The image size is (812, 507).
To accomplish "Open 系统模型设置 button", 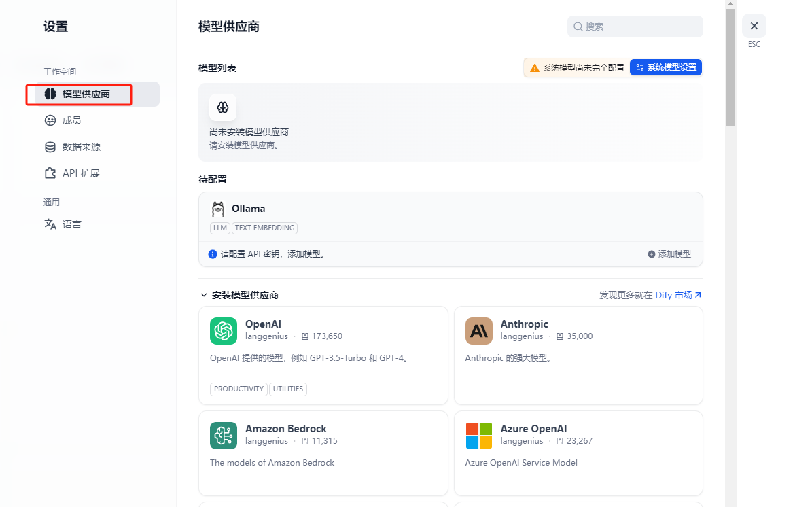I will 666,67.
